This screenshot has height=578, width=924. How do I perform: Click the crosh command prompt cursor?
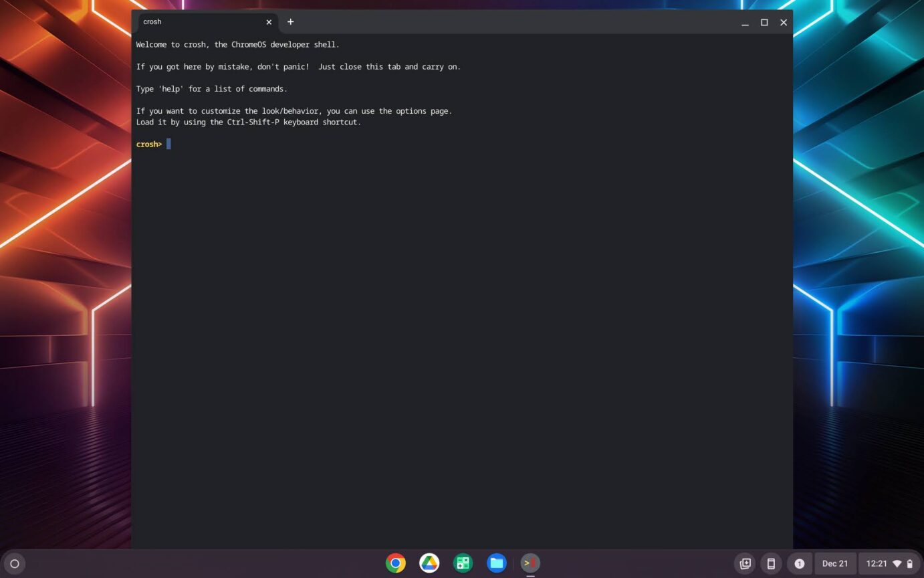pos(168,143)
